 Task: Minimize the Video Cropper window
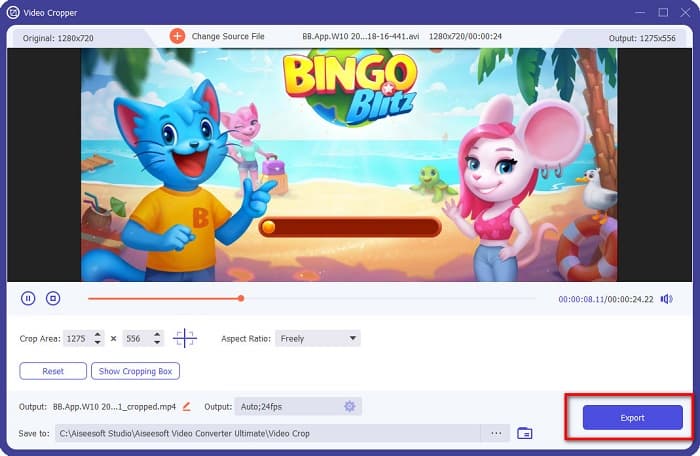coord(640,13)
